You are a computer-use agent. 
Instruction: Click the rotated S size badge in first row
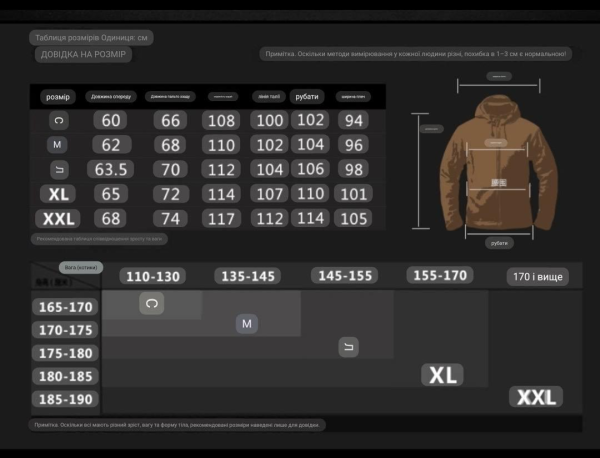59,121
